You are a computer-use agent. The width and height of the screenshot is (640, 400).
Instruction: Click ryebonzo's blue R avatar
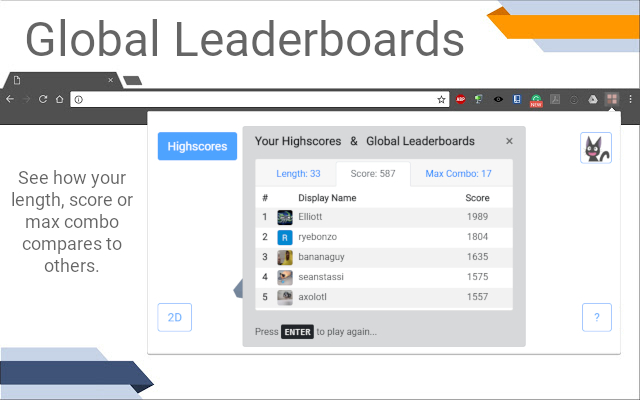(285, 237)
